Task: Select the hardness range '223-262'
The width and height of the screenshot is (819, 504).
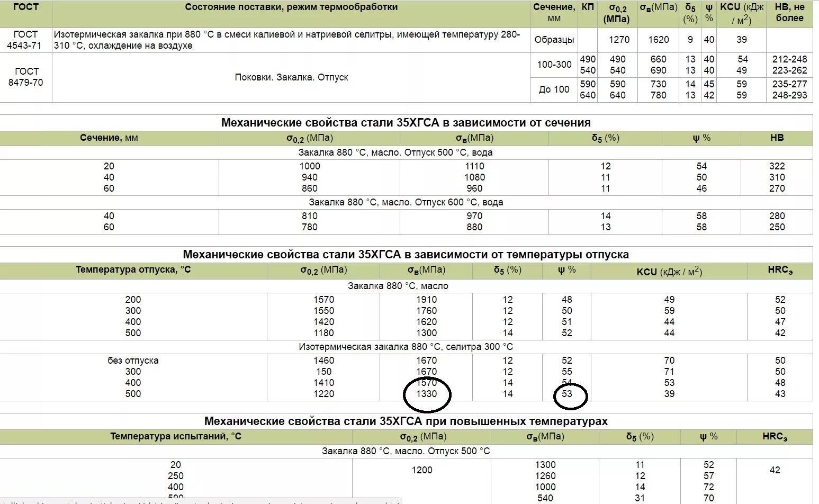Action: pos(789,70)
